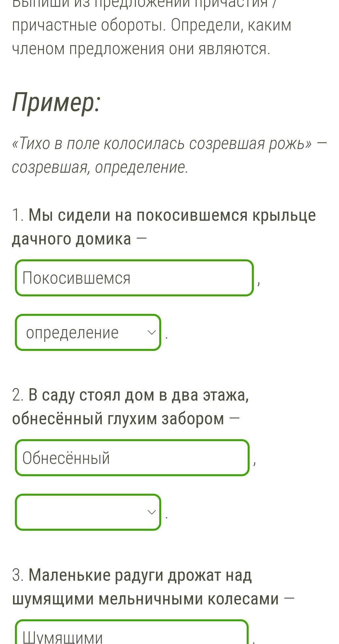Viewport: 339px width, 644px height.
Task: Click the chevron of the empty sentence 2 dropdown
Action: click(x=151, y=512)
